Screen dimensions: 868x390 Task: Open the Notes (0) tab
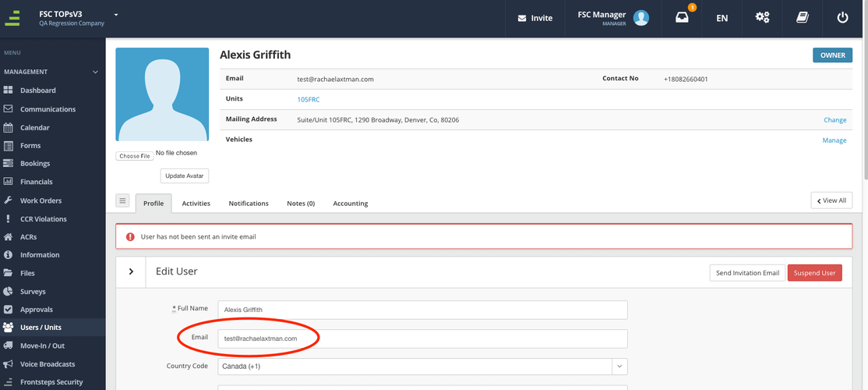(x=301, y=204)
